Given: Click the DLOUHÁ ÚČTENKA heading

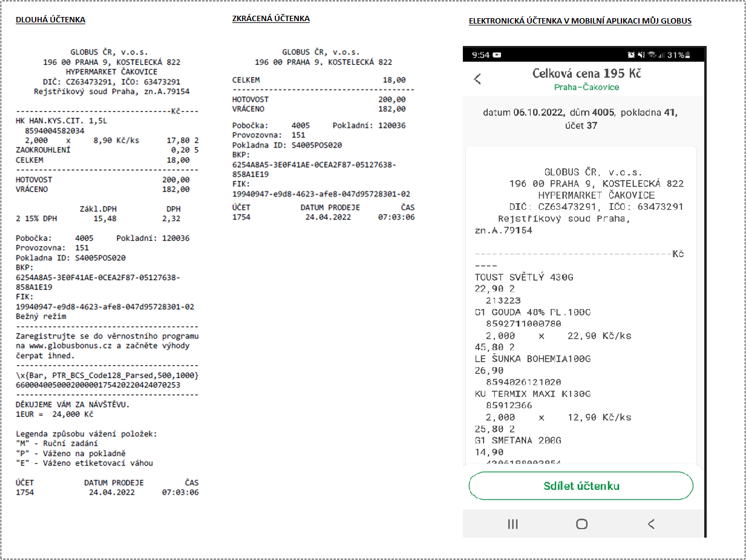Looking at the screenshot, I should click(x=50, y=20).
